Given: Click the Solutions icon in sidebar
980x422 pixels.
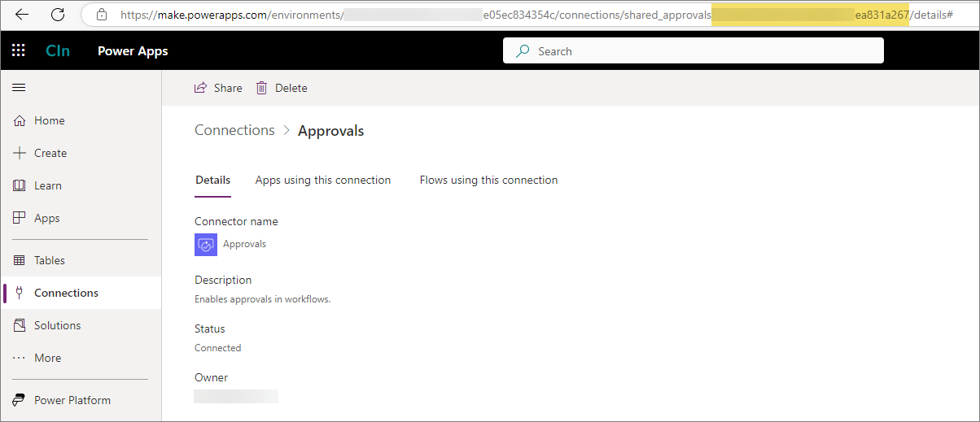Looking at the screenshot, I should (20, 325).
